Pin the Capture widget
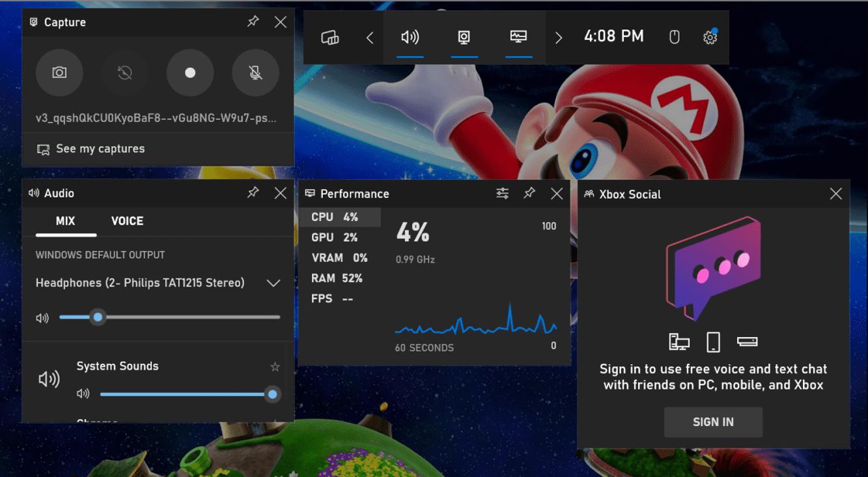This screenshot has height=477, width=868. pyautogui.click(x=253, y=22)
